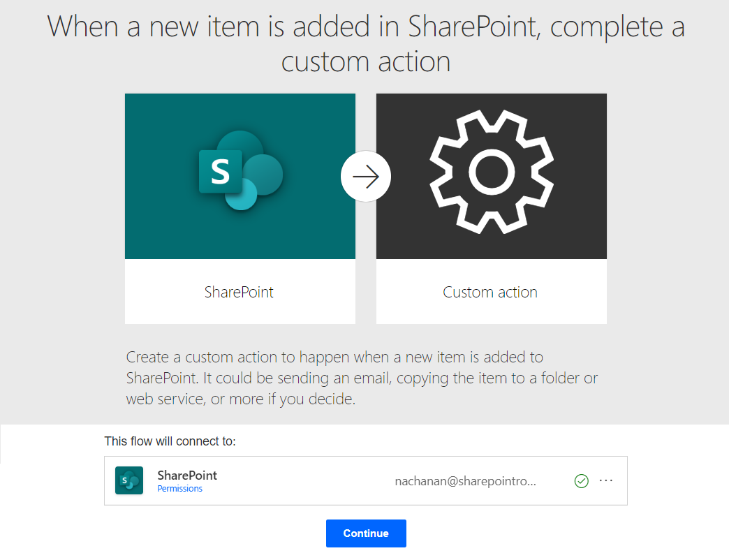Click "custom action" on the heading's second line

click(365, 61)
